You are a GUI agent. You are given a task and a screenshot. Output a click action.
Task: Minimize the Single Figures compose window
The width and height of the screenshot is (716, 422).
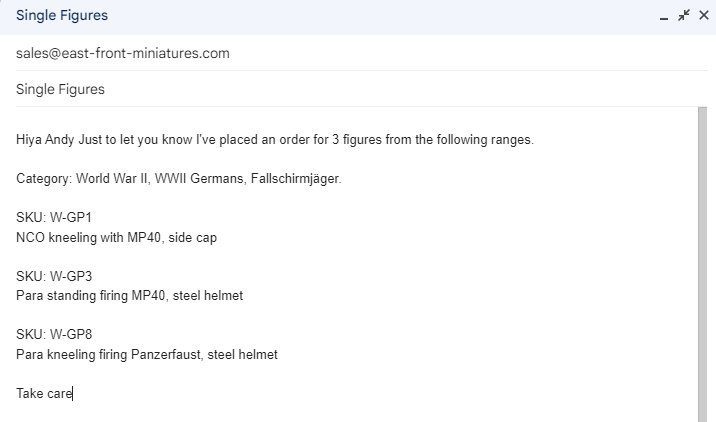click(664, 17)
